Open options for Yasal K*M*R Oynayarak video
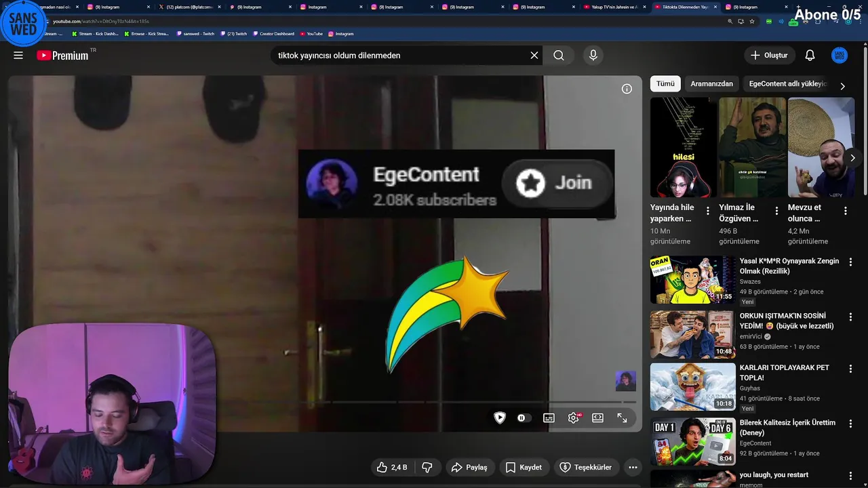 (850, 262)
